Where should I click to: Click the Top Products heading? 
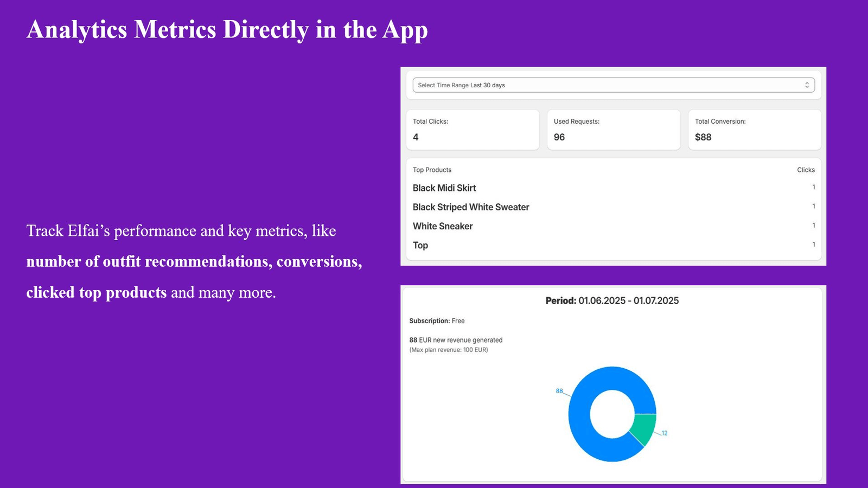[432, 170]
